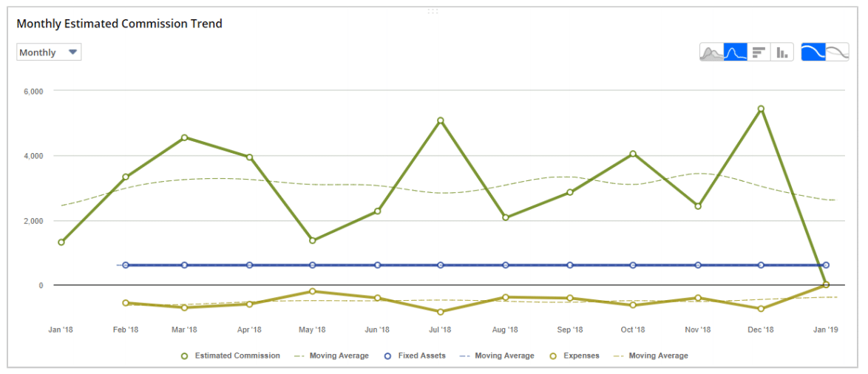This screenshot has height=374, width=868.
Task: Click the Monthly dropdown arrow
Action: [72, 52]
